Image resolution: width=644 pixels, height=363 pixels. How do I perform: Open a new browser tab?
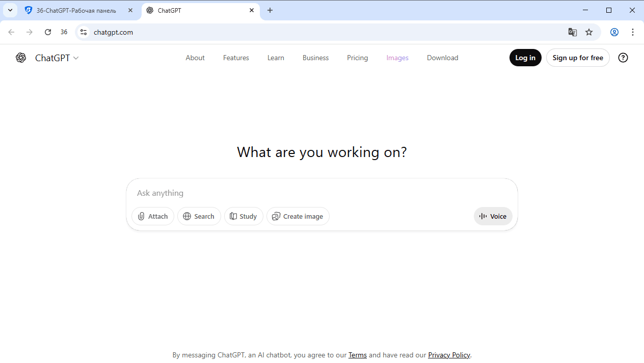pos(270,10)
